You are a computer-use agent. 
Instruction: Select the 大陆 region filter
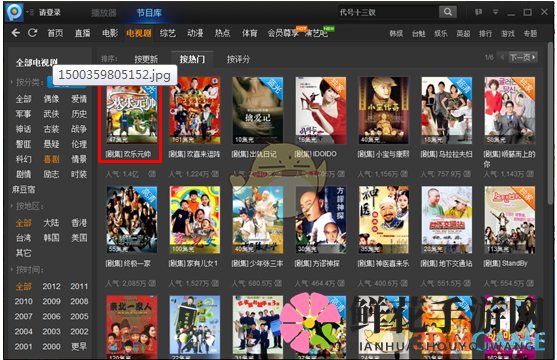tap(51, 223)
